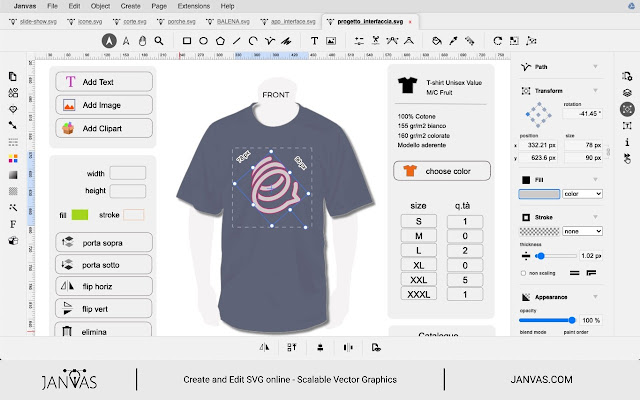Click the Add Clipart button
The width and height of the screenshot is (640, 400).
[x=104, y=128]
